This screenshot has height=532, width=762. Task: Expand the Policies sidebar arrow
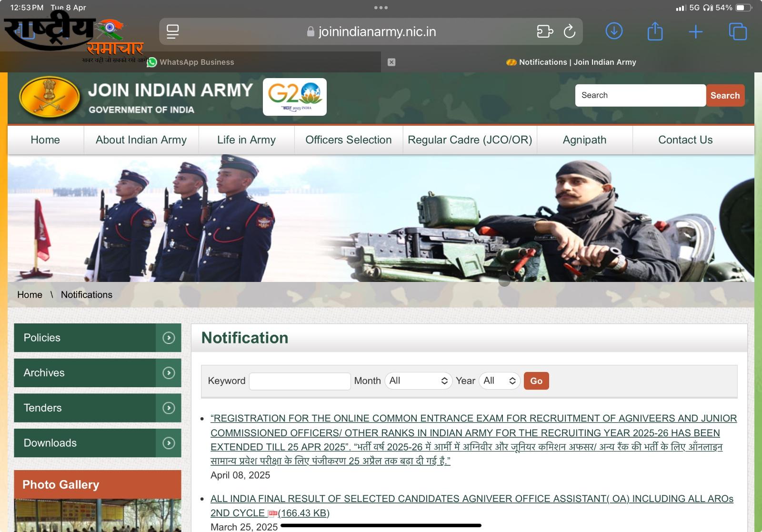[169, 338]
